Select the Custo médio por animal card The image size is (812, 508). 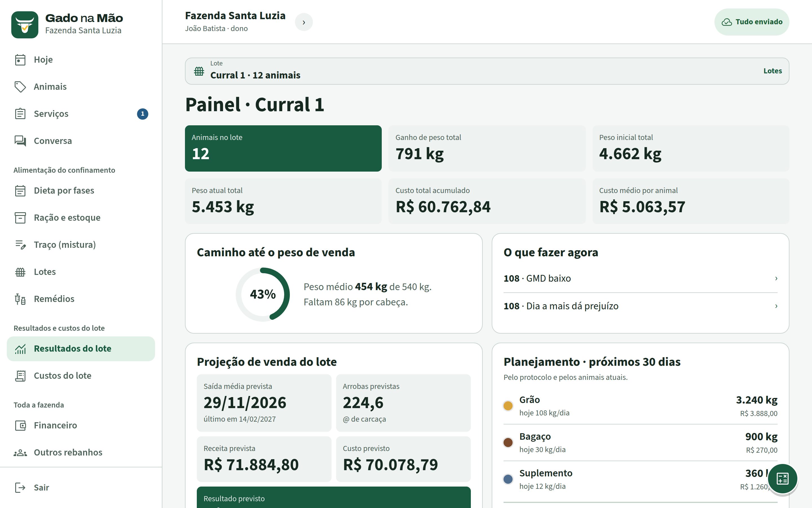690,201
